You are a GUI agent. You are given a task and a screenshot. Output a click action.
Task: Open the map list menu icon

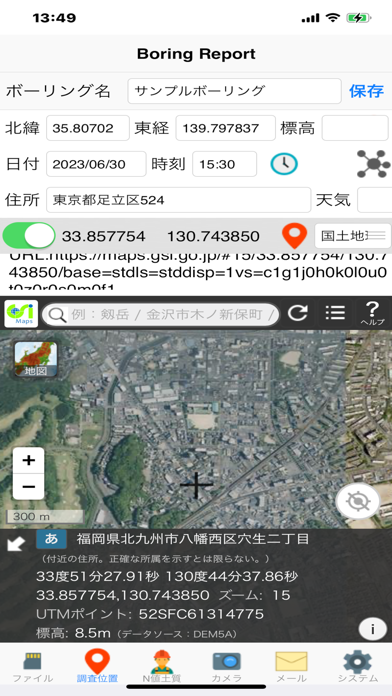pos(335,313)
